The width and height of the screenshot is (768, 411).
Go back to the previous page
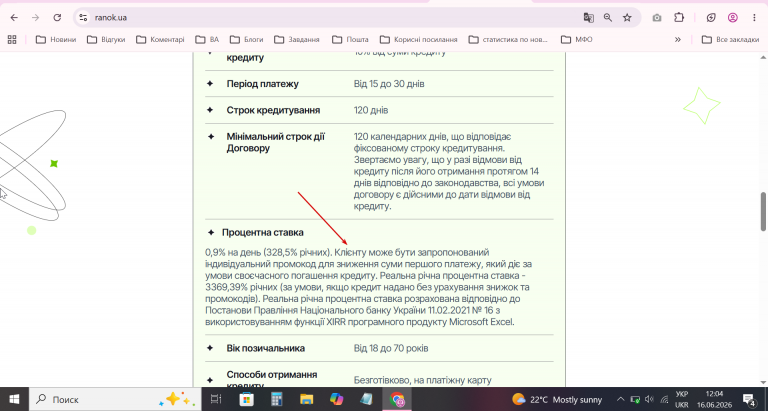[14, 18]
